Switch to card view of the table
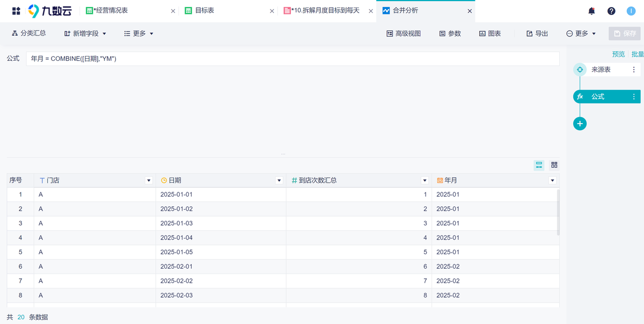 click(x=554, y=165)
